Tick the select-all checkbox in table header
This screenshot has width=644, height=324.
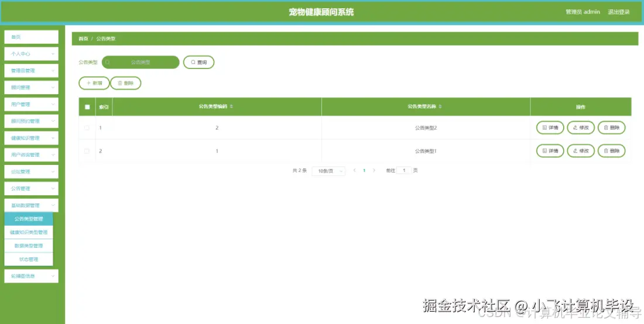[x=87, y=107]
